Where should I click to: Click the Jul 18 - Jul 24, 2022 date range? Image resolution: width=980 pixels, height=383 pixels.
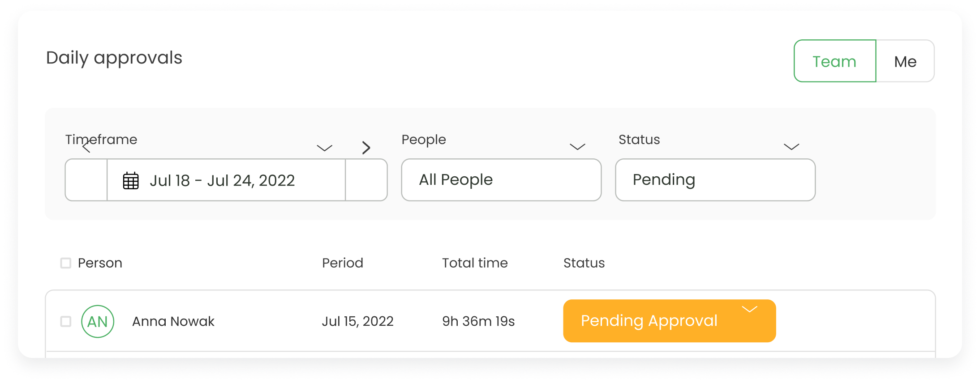pyautogui.click(x=222, y=181)
